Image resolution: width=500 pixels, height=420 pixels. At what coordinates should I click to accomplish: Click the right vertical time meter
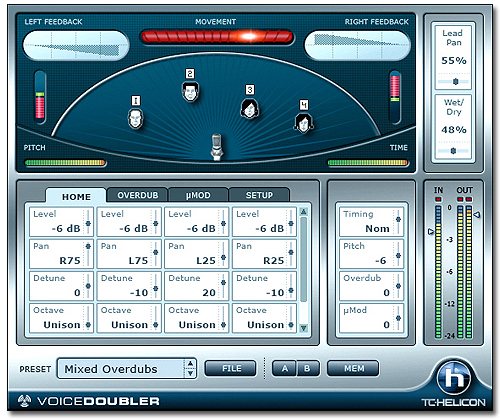point(395,97)
